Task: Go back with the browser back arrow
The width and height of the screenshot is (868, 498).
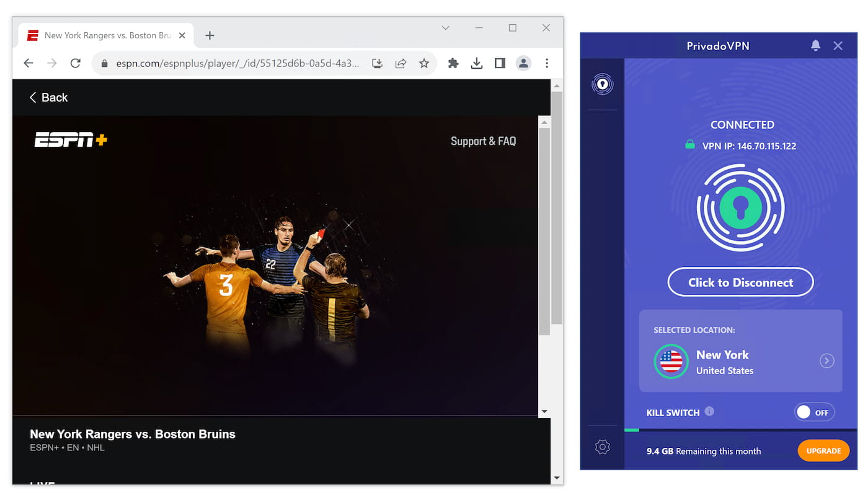Action: coord(29,63)
